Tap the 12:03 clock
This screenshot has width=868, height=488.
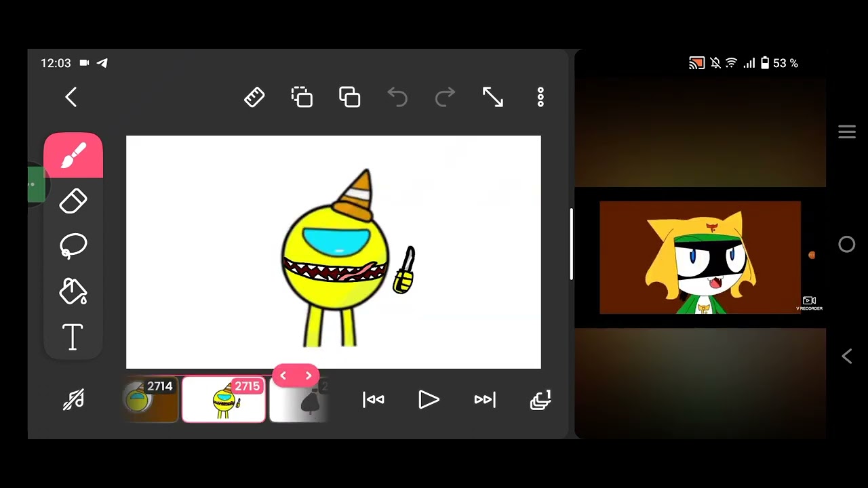click(56, 63)
